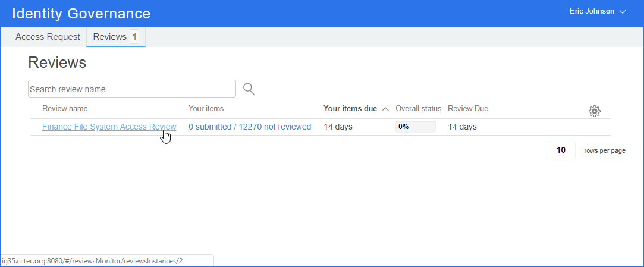644x267 pixels.
Task: Click the 0 submitted / 12270 not reviewed link
Action: (x=250, y=127)
